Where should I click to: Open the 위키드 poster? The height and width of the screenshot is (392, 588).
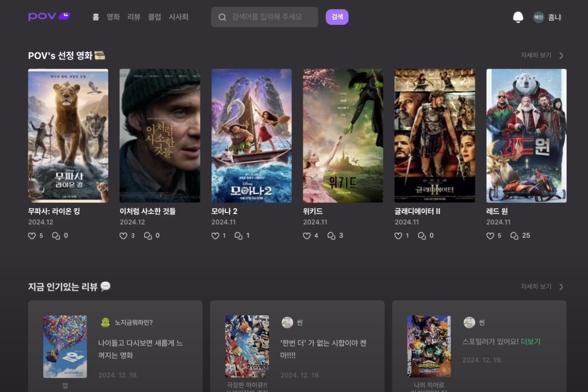coord(343,136)
